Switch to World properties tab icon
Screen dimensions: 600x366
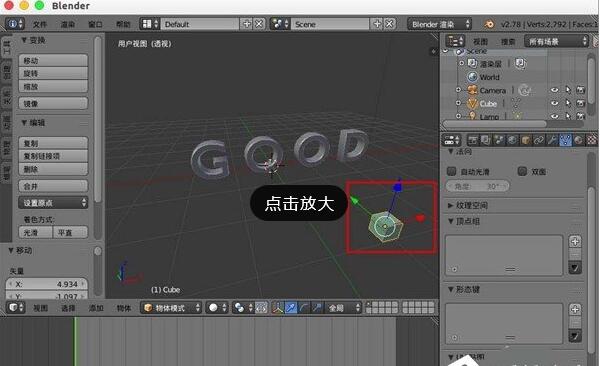tap(512, 141)
